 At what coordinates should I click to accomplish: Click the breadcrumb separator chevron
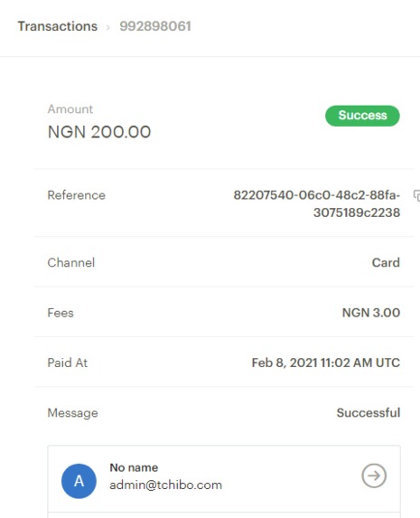tap(108, 27)
